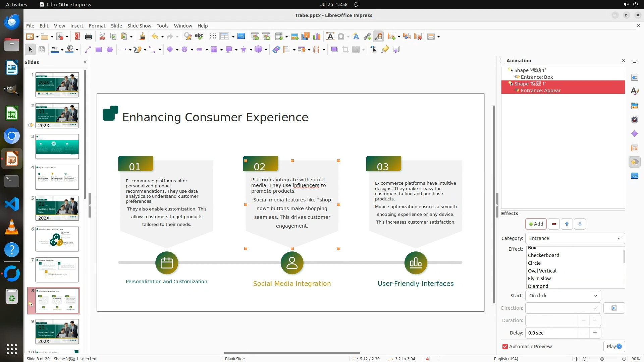Open the Stars and Banners shape dropdown arrow

(251, 50)
